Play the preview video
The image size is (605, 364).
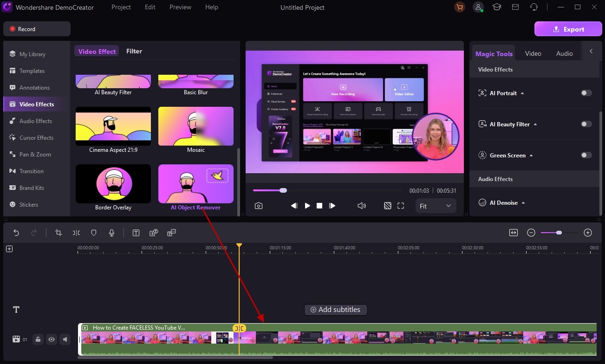(x=307, y=206)
